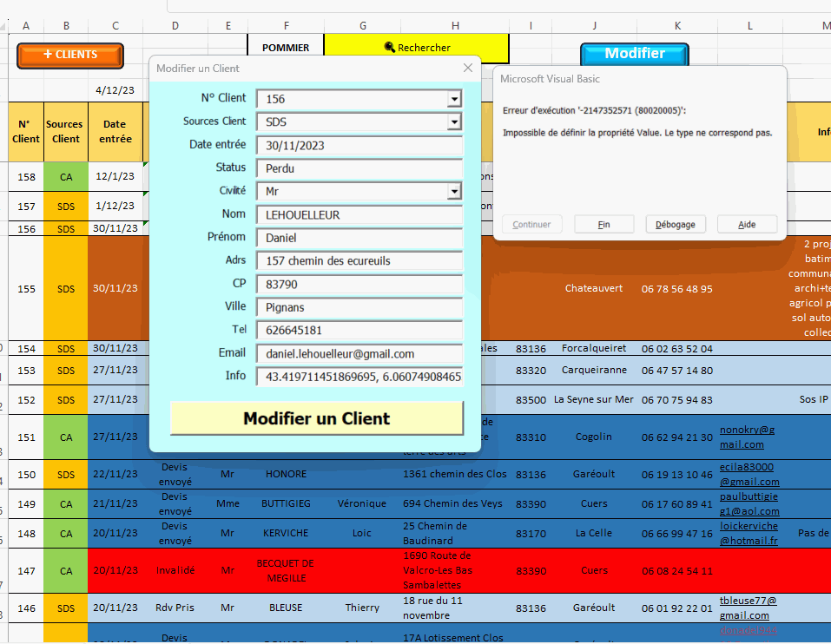Image resolution: width=831 pixels, height=644 pixels.
Task: Click the Thierry first name cell
Action: [x=362, y=608]
